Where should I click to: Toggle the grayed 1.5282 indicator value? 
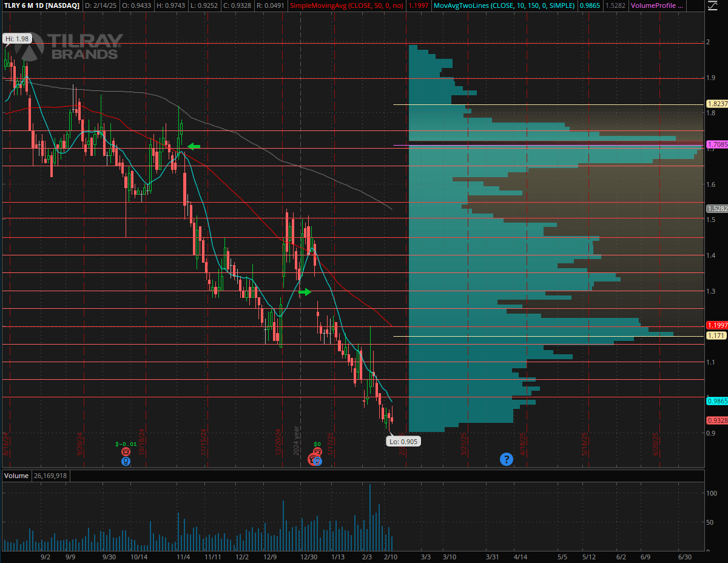[x=614, y=5]
